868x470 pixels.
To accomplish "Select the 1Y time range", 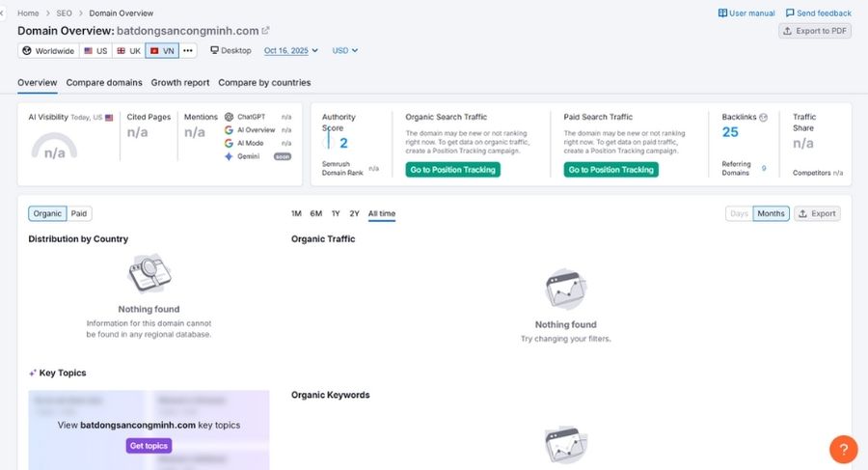I will [x=336, y=213].
